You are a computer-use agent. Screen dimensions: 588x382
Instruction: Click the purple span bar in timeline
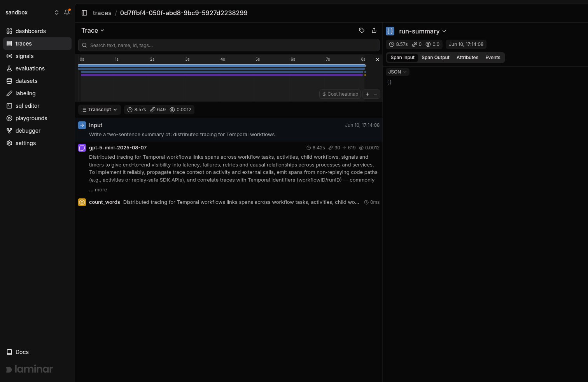pyautogui.click(x=222, y=75)
